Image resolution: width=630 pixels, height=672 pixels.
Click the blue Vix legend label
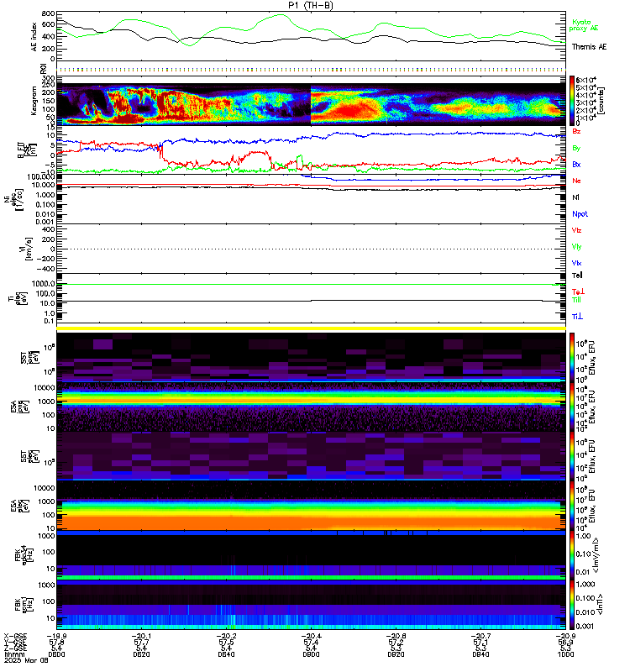click(x=576, y=263)
